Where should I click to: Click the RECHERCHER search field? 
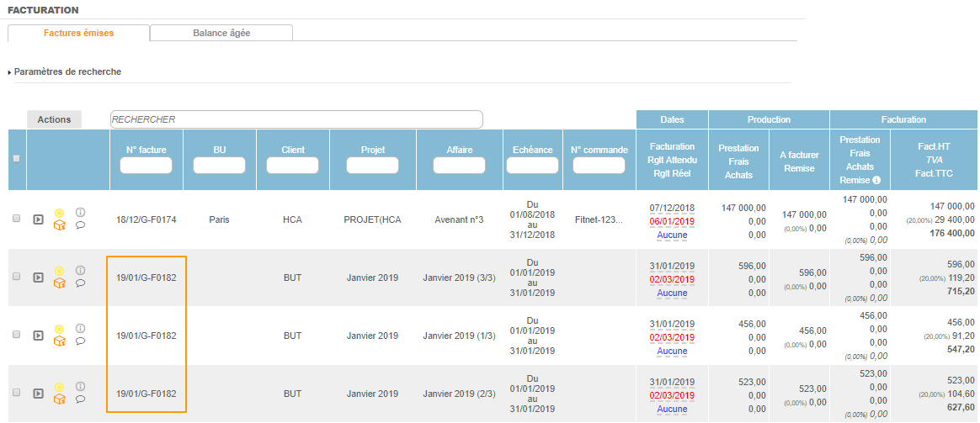(296, 119)
